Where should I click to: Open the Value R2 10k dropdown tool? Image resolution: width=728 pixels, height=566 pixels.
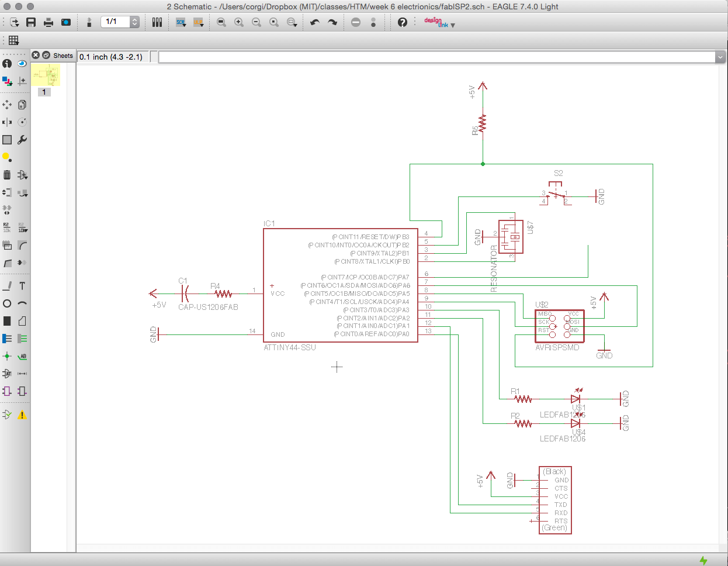22,227
